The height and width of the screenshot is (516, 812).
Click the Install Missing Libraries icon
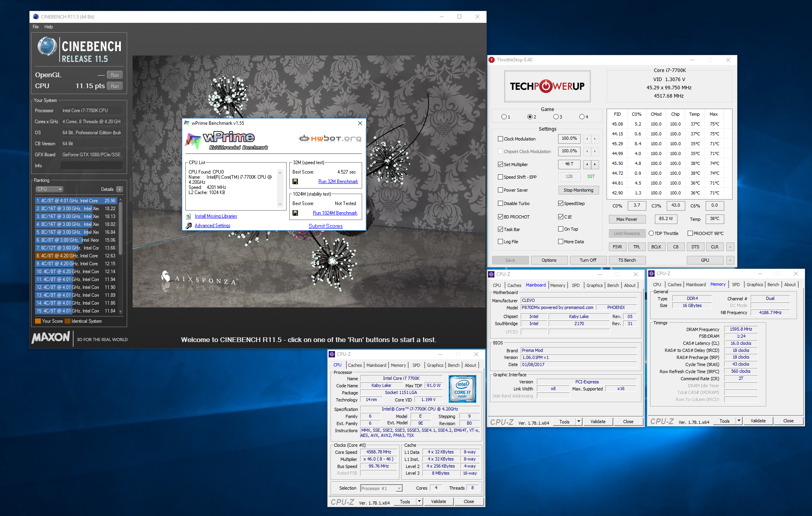pyautogui.click(x=189, y=216)
